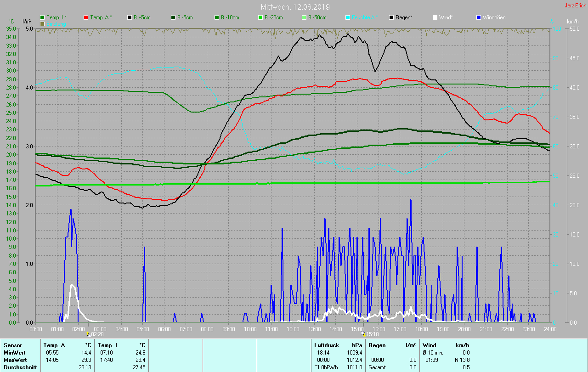
Task: Click the Luftdruck column header
Action: pos(326,345)
